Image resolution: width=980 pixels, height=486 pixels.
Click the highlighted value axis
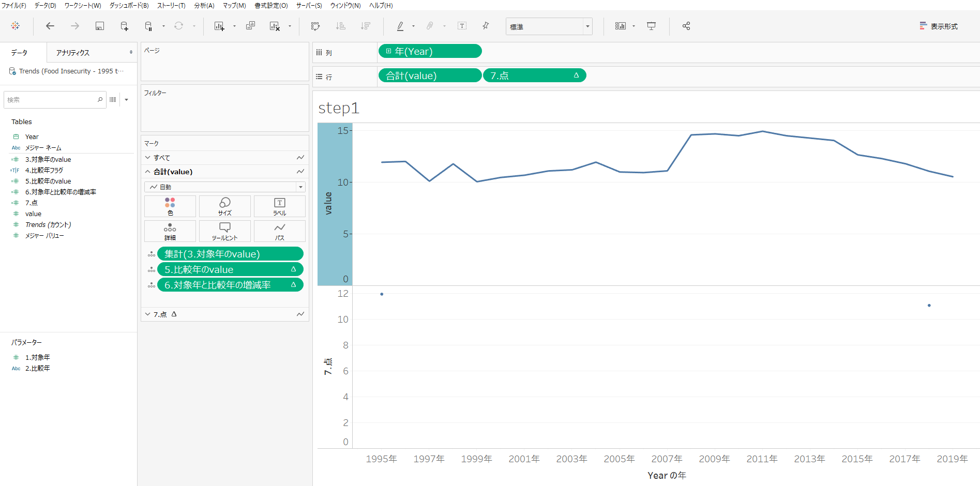pos(335,204)
